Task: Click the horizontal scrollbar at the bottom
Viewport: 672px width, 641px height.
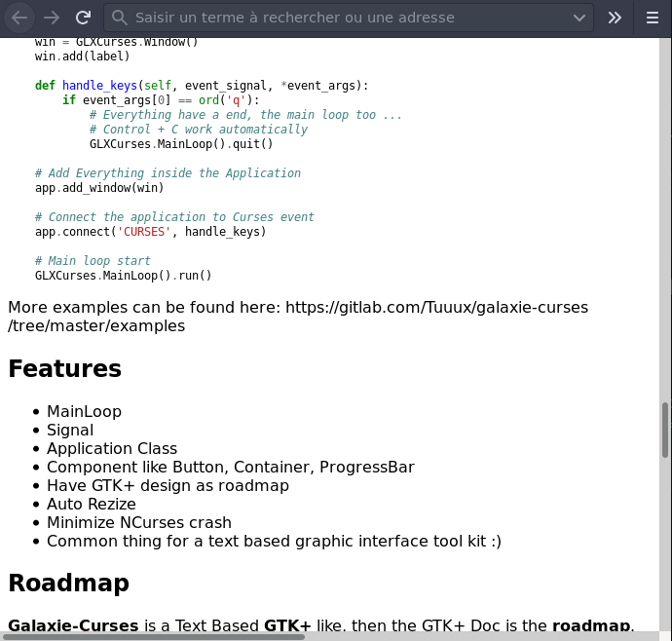Action: click(156, 636)
